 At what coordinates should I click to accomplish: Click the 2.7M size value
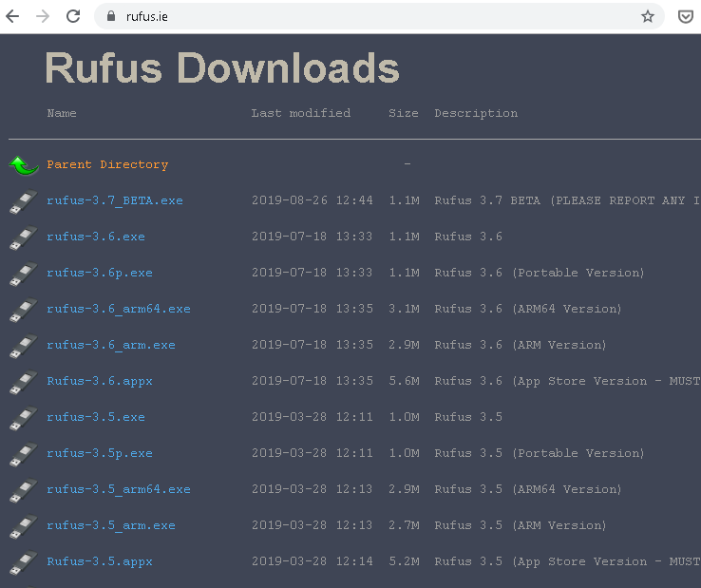point(404,525)
